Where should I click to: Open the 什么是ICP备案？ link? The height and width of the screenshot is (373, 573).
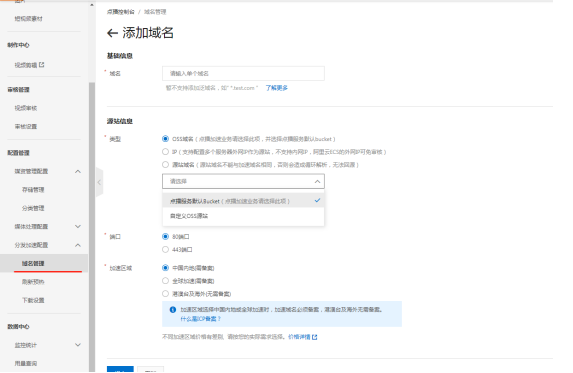(201, 319)
